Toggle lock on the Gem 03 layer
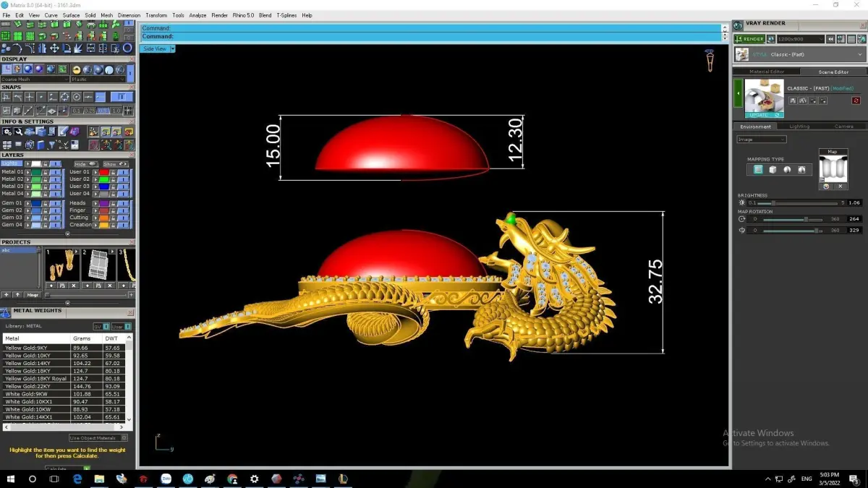 pos(46,218)
